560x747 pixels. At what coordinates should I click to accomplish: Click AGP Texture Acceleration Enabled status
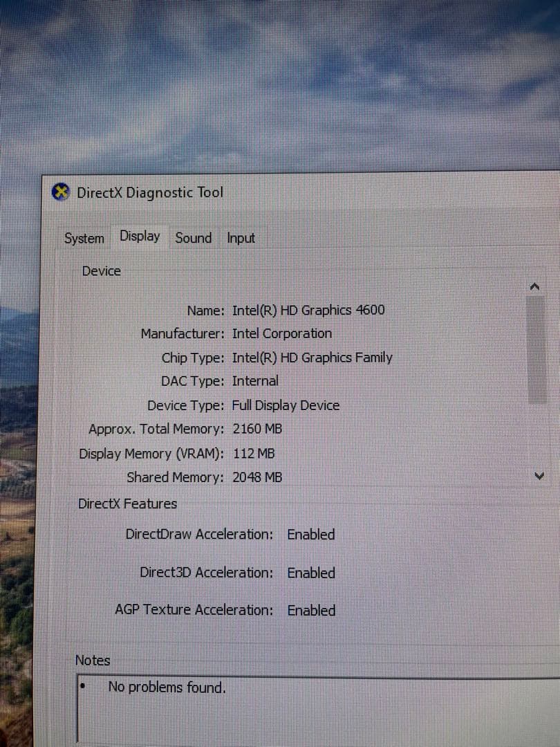point(311,610)
